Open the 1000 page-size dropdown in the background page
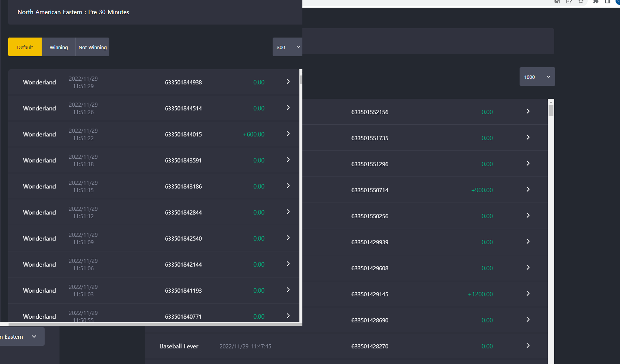This screenshot has height=364, width=620. coord(537,77)
